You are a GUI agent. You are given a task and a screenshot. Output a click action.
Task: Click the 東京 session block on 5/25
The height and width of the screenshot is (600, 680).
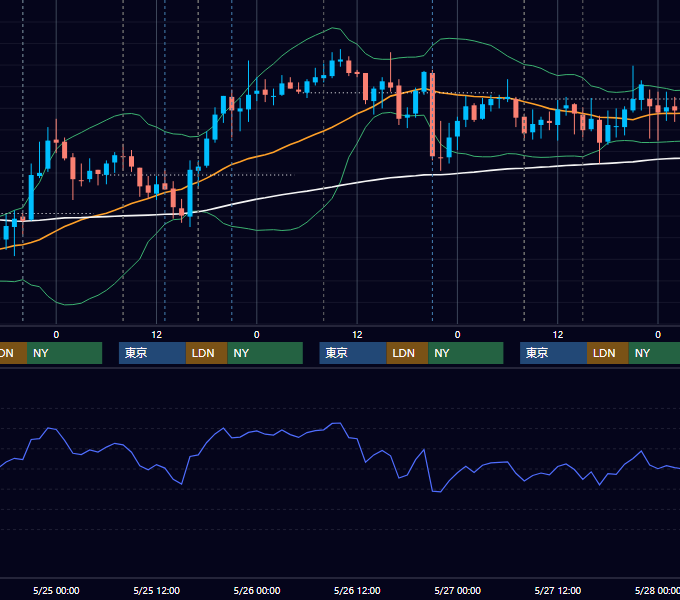coord(152,353)
